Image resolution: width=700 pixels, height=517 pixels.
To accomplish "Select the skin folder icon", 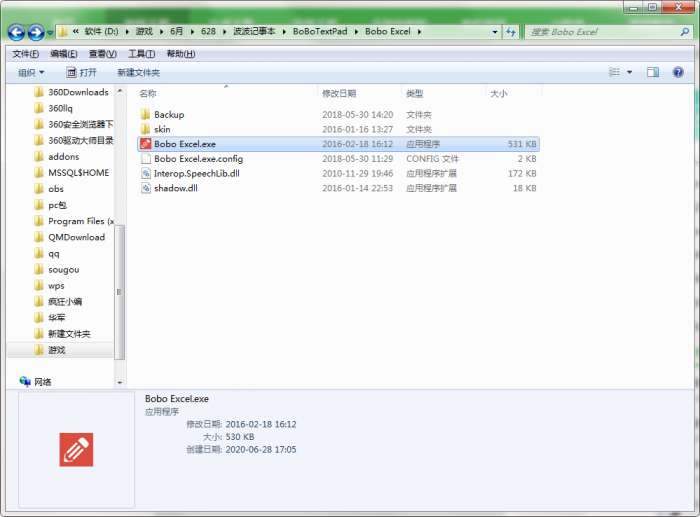I will [x=145, y=129].
